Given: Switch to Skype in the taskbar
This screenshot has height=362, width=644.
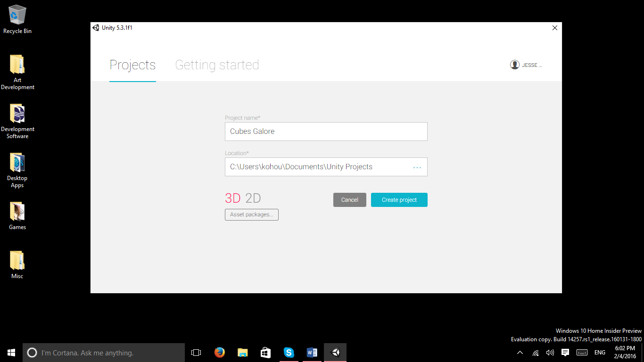Looking at the screenshot, I should (289, 353).
